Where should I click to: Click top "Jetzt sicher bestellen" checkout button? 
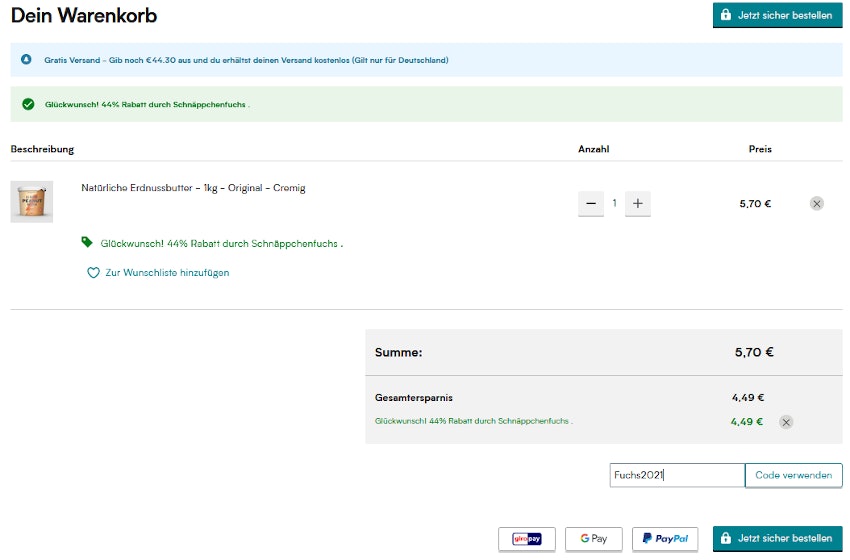[777, 16]
